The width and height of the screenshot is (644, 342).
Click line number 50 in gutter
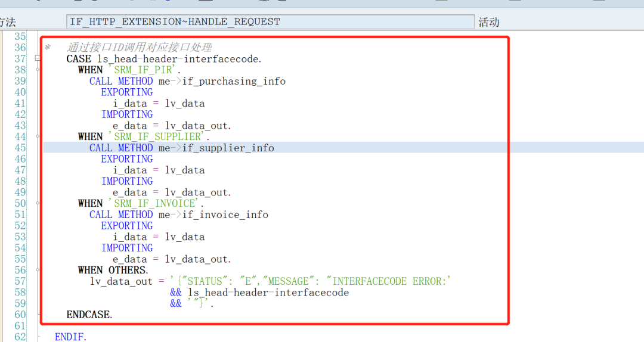[x=20, y=204]
